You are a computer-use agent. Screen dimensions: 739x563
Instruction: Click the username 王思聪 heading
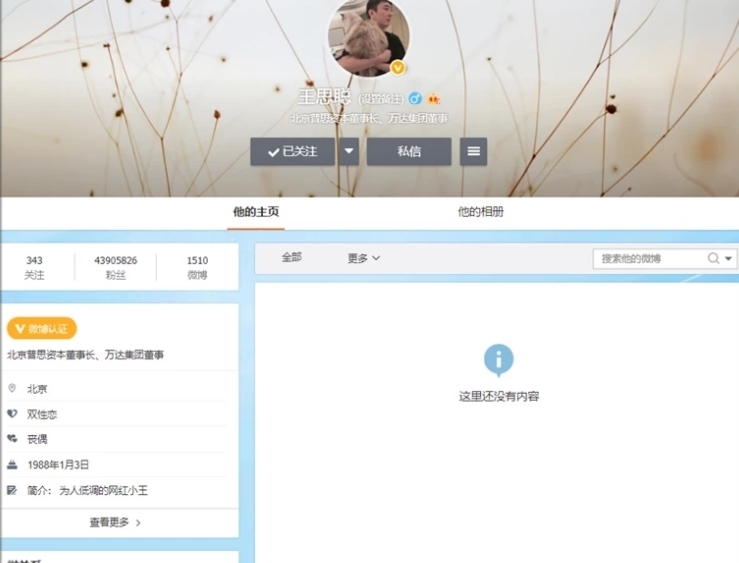click(x=324, y=97)
